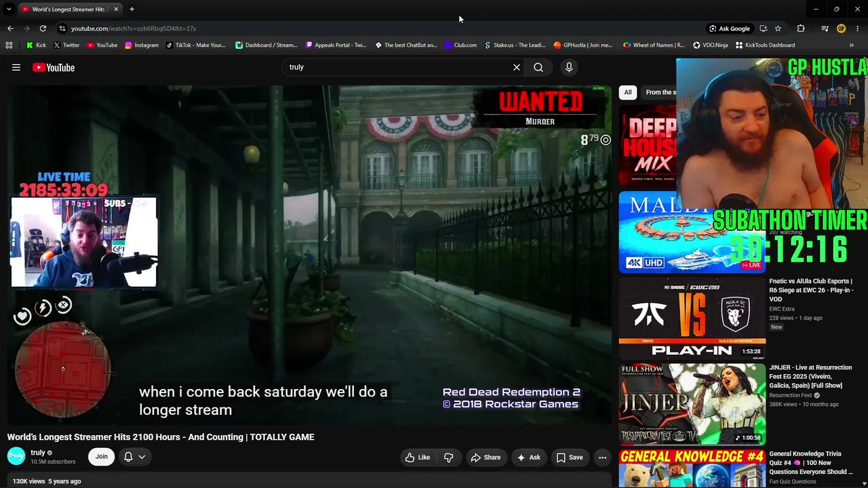Close the World's Longest Streamer tab

point(116,9)
